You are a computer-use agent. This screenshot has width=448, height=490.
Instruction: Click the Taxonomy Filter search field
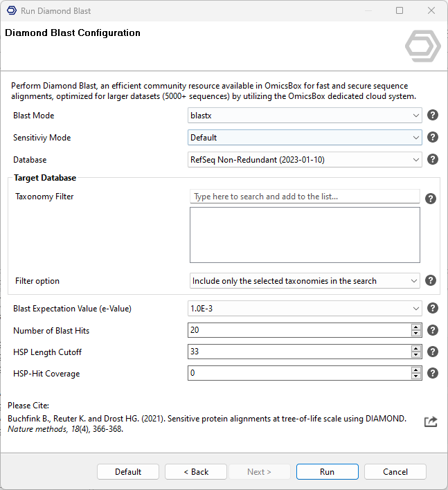tap(305, 197)
